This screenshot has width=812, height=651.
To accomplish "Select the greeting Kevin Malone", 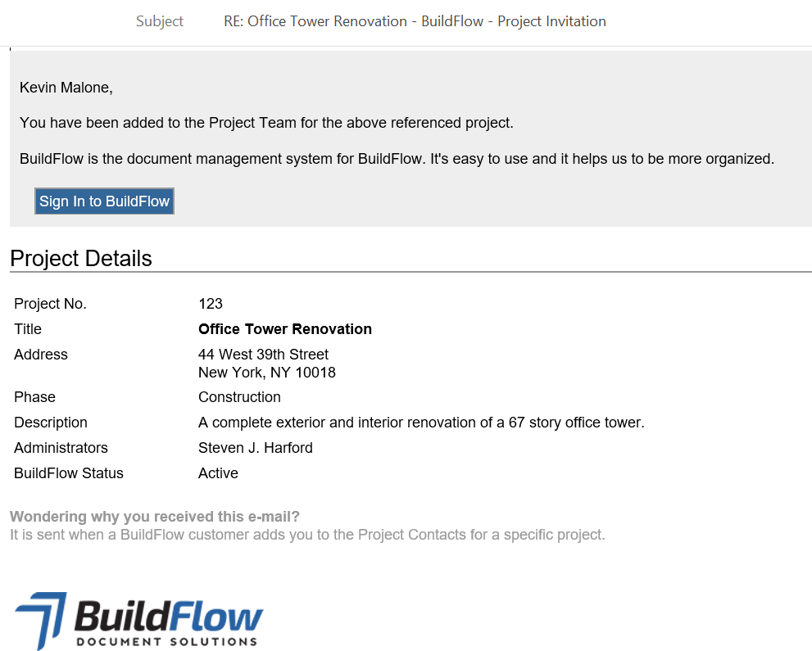I will point(66,87).
